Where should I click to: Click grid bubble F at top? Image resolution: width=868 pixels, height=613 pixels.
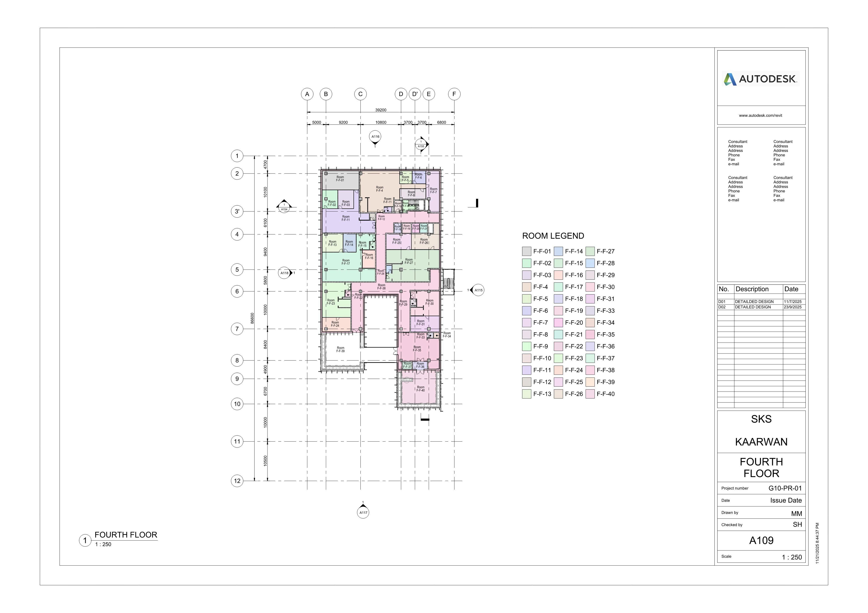coord(454,94)
